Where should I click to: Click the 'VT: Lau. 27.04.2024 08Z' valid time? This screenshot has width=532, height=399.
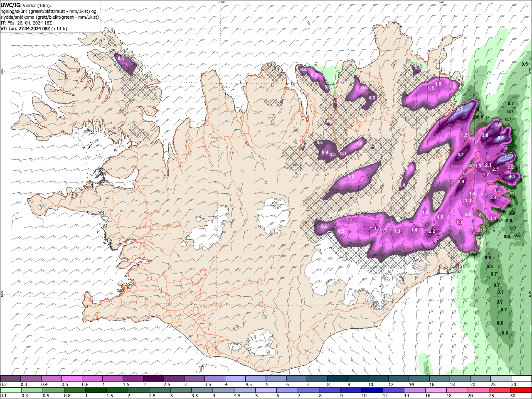tap(25, 29)
